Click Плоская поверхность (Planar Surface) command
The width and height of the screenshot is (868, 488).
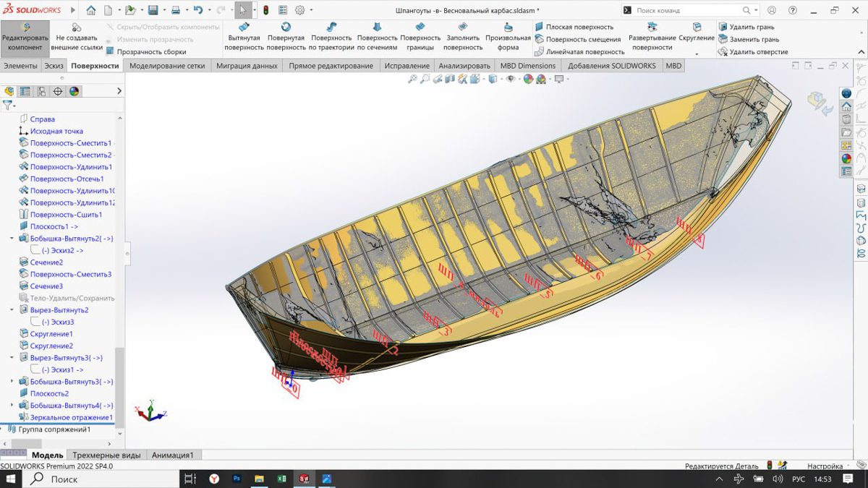click(579, 27)
